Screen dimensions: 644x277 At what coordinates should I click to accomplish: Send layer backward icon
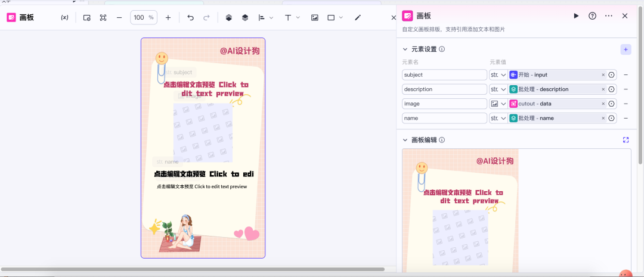click(x=245, y=18)
